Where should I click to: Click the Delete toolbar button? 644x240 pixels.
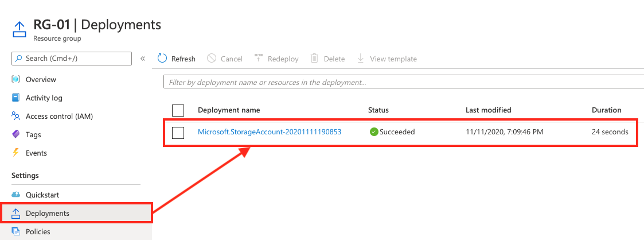327,59
